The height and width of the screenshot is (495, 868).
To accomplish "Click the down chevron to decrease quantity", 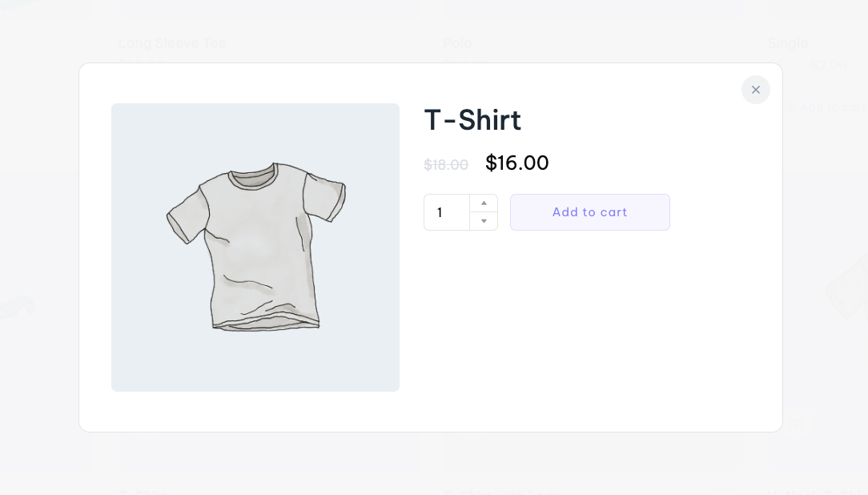I will 484,221.
